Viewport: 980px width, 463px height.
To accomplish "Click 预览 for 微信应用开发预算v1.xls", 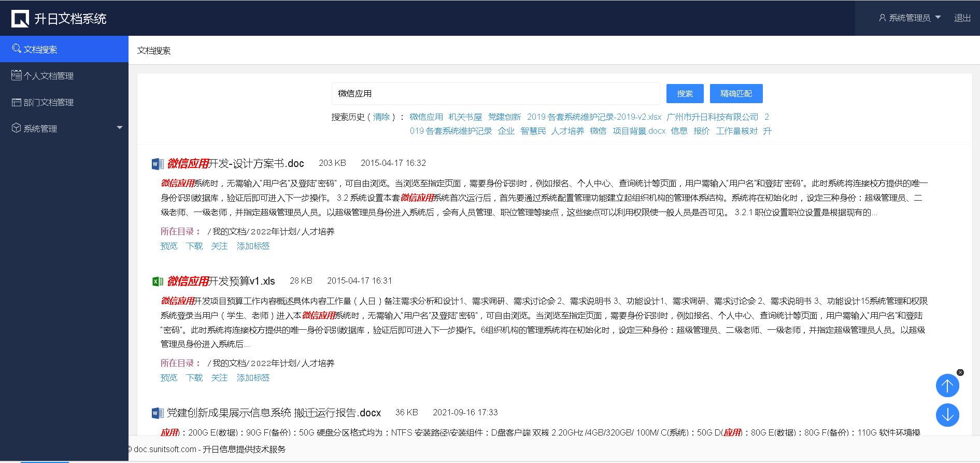I will 169,378.
